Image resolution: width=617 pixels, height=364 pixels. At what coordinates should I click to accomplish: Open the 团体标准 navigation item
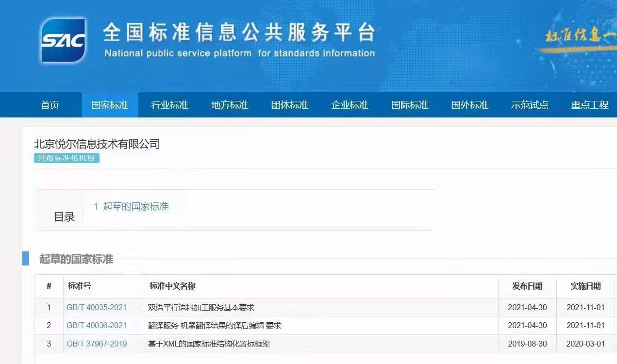[288, 105]
